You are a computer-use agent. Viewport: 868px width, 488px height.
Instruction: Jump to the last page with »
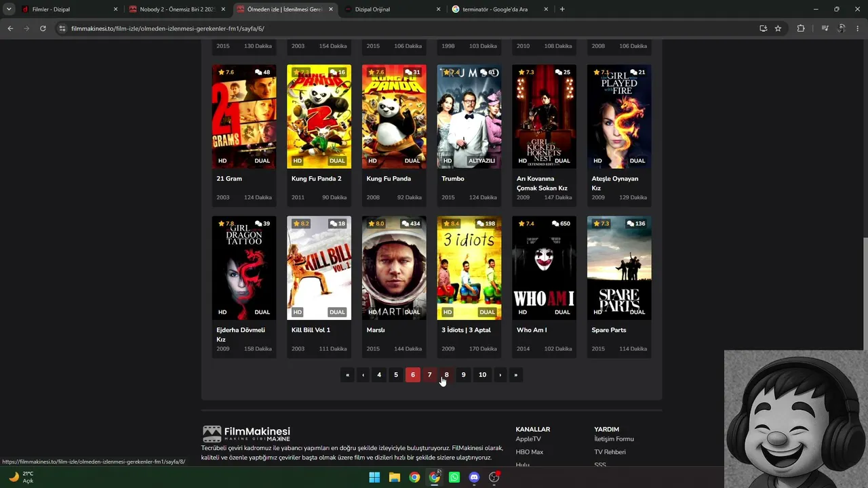(515, 375)
